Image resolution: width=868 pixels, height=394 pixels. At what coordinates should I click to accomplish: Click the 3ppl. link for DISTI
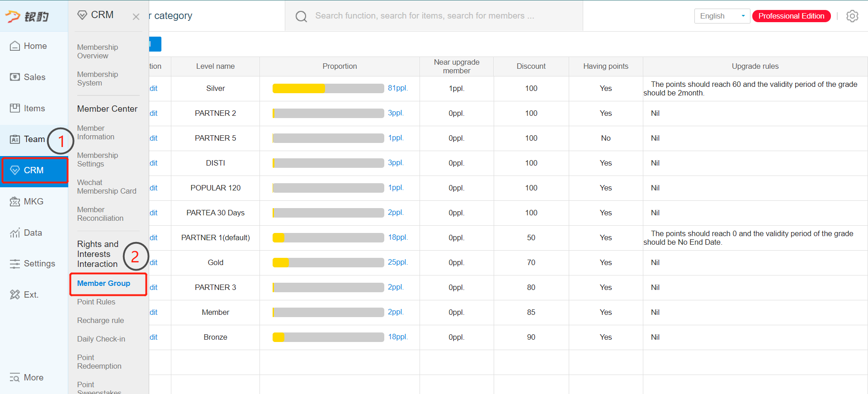[396, 163]
